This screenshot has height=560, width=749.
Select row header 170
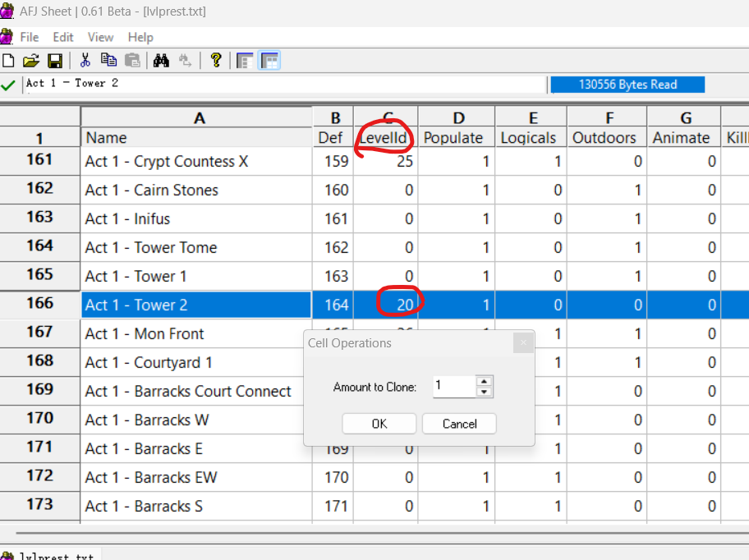(39, 419)
